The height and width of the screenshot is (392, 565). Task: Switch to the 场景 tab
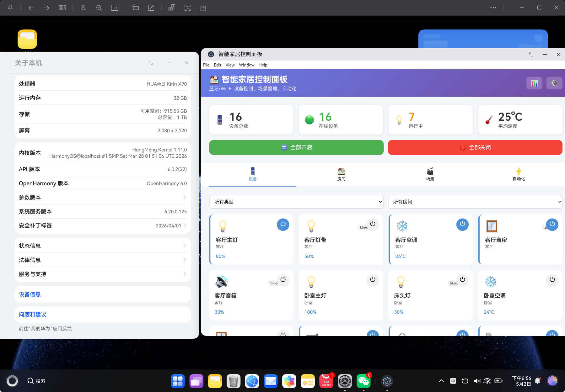coord(430,175)
